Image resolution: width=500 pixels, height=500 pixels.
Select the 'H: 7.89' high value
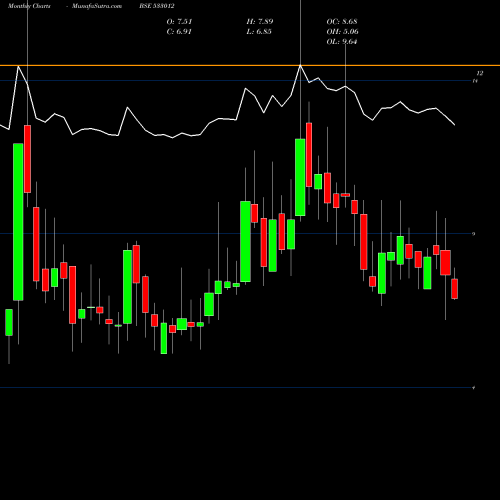[x=260, y=22]
